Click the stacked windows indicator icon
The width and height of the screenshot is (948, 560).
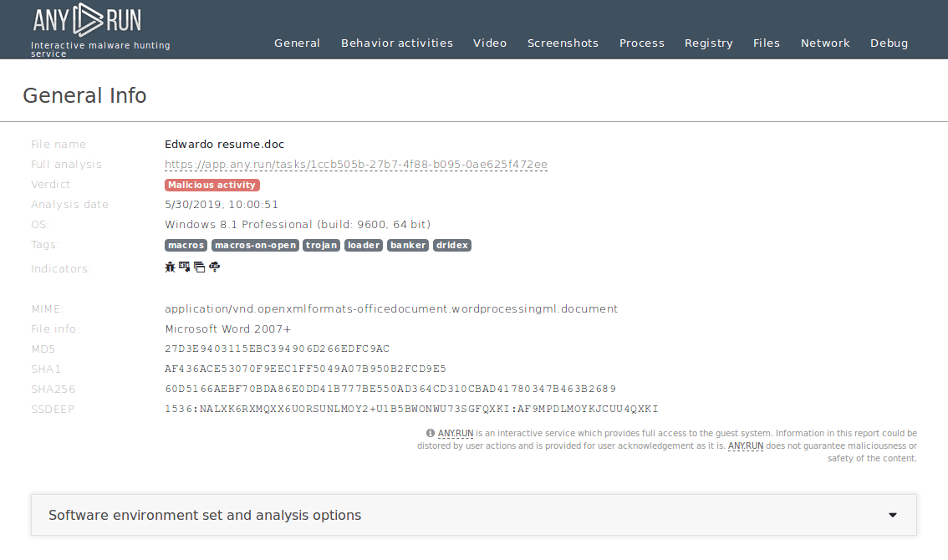click(x=199, y=267)
